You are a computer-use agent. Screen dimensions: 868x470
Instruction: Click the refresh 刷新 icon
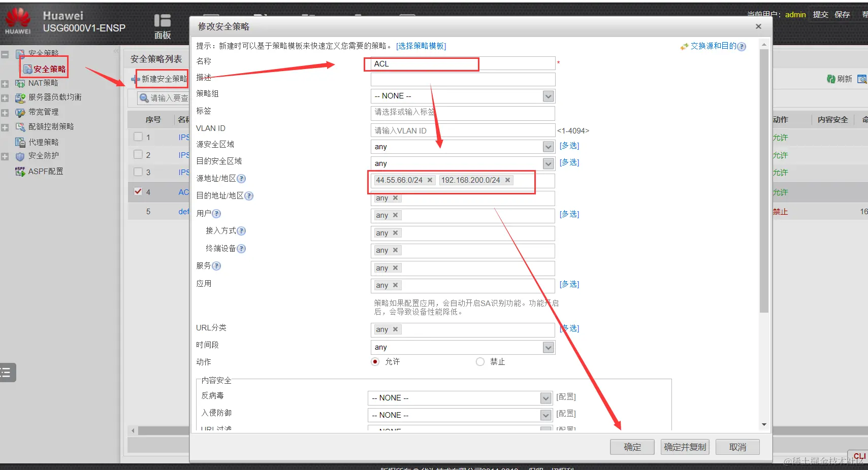(831, 79)
